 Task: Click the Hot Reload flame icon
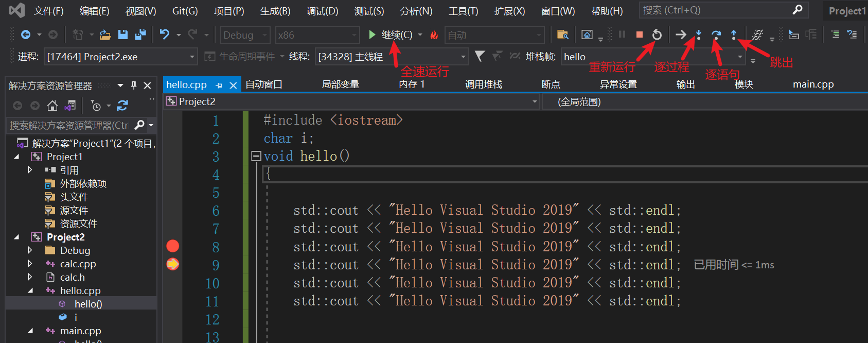(x=434, y=35)
